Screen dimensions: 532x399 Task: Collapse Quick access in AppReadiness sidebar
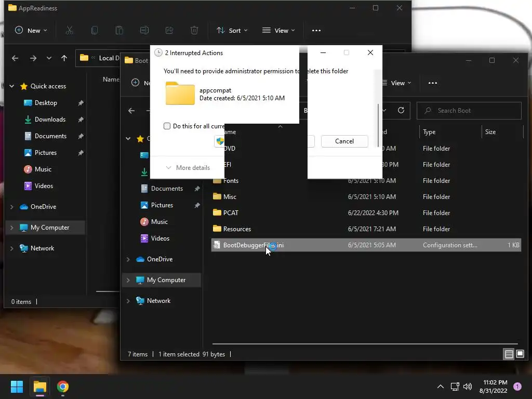coord(12,86)
